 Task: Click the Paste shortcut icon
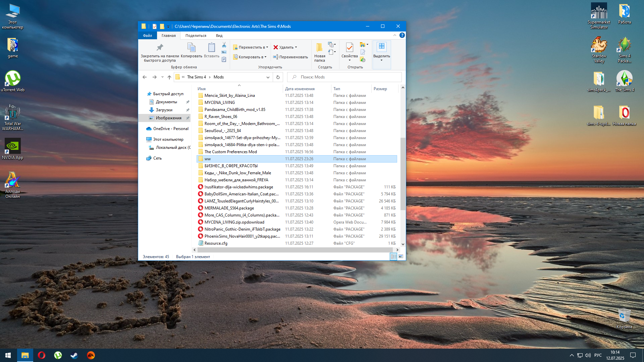[224, 60]
